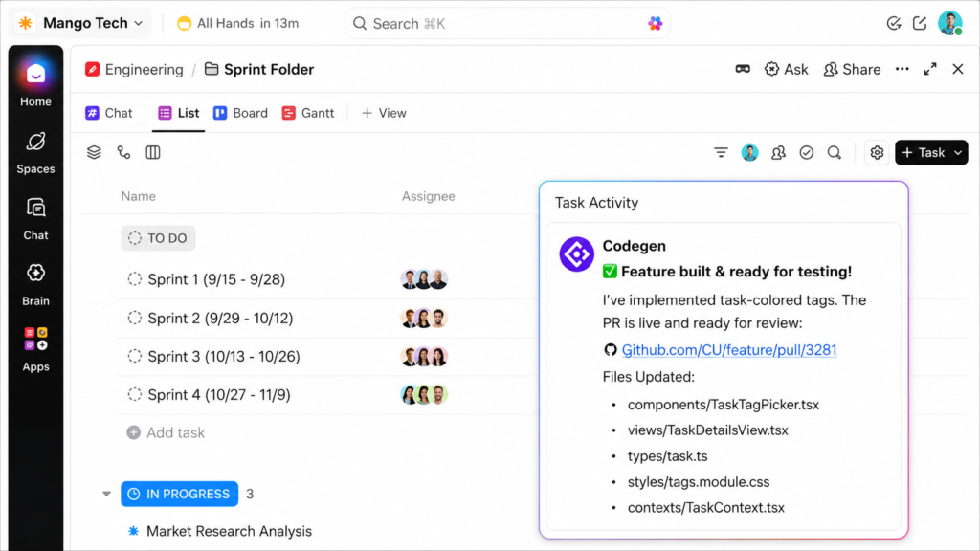This screenshot has height=551, width=980.
Task: Click the Share button
Action: [852, 69]
